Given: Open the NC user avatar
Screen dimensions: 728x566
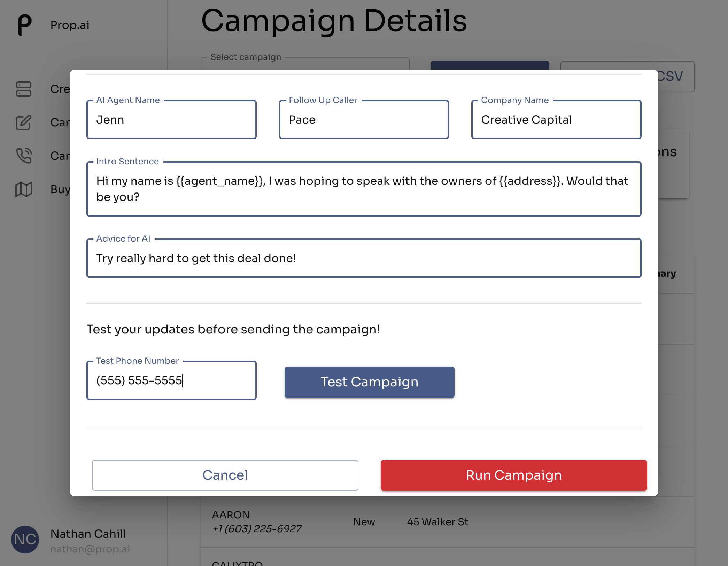Looking at the screenshot, I should (x=25, y=540).
